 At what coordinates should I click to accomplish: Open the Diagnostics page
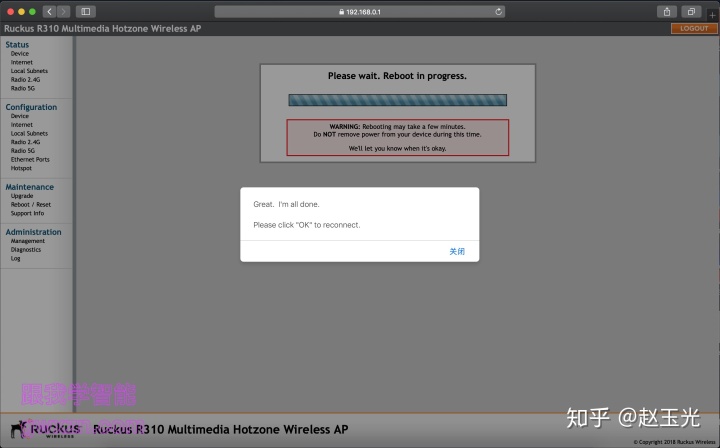(26, 250)
